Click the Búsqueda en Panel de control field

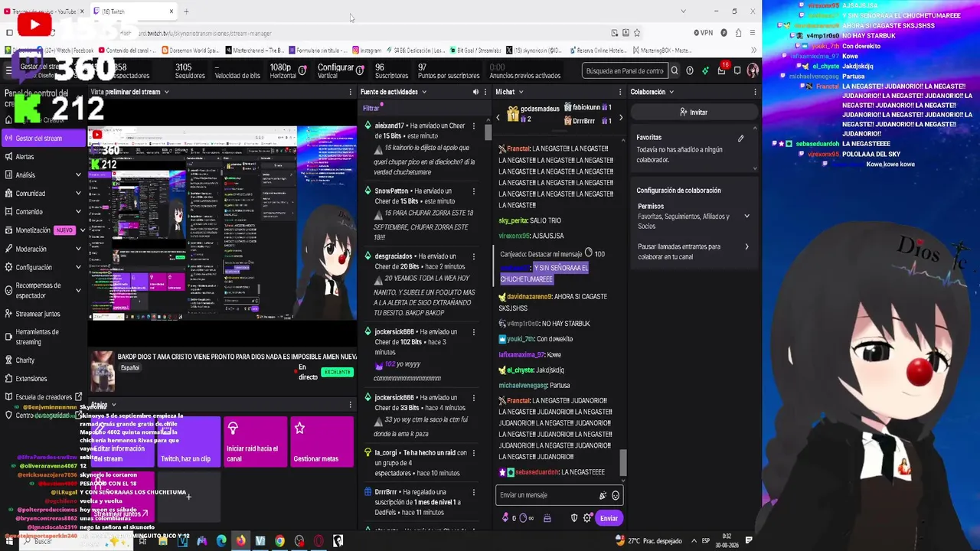625,71
